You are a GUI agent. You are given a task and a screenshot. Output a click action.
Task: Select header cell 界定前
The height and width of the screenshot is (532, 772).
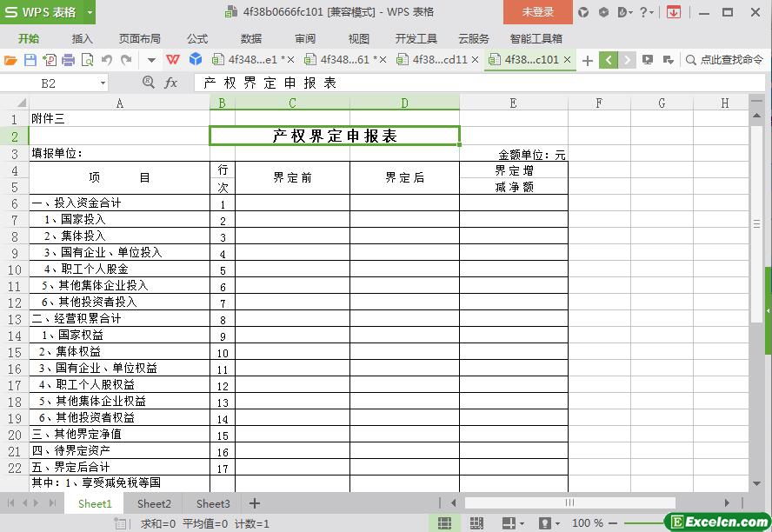tap(292, 177)
